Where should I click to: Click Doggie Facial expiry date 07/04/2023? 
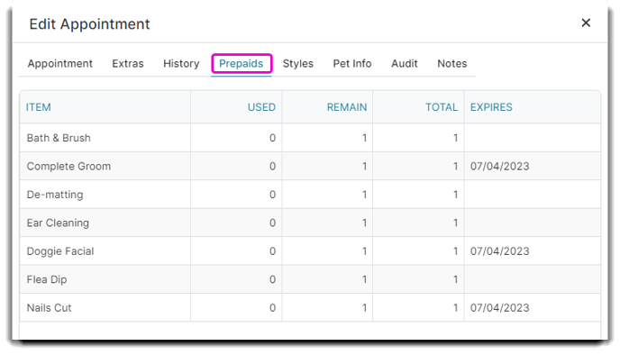tap(500, 251)
